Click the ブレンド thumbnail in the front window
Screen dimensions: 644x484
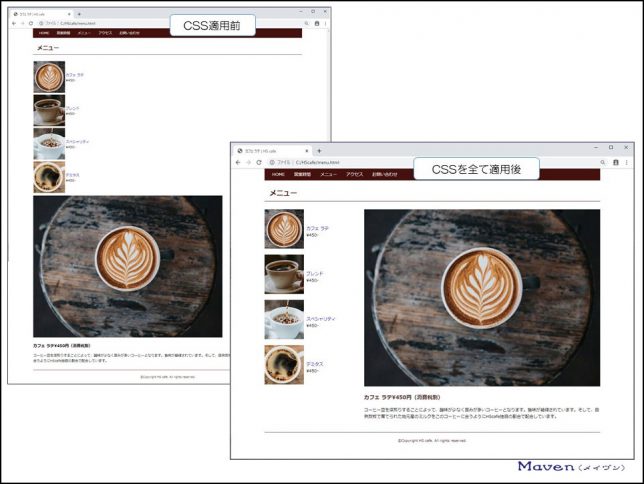[x=284, y=274]
